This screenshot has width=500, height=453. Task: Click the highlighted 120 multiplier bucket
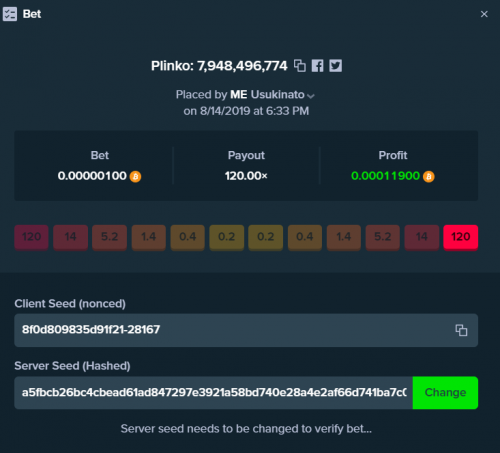461,237
